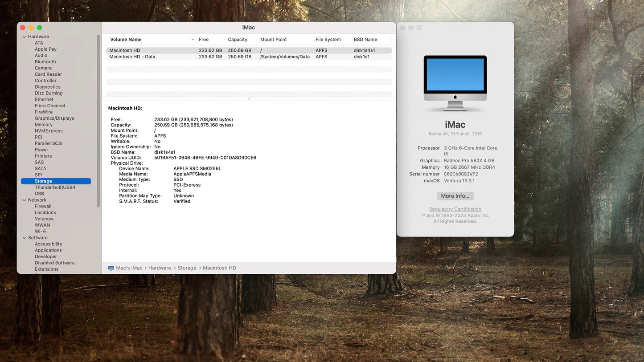The height and width of the screenshot is (362, 644).
Task: Open the Printers section
Action: pyautogui.click(x=43, y=156)
